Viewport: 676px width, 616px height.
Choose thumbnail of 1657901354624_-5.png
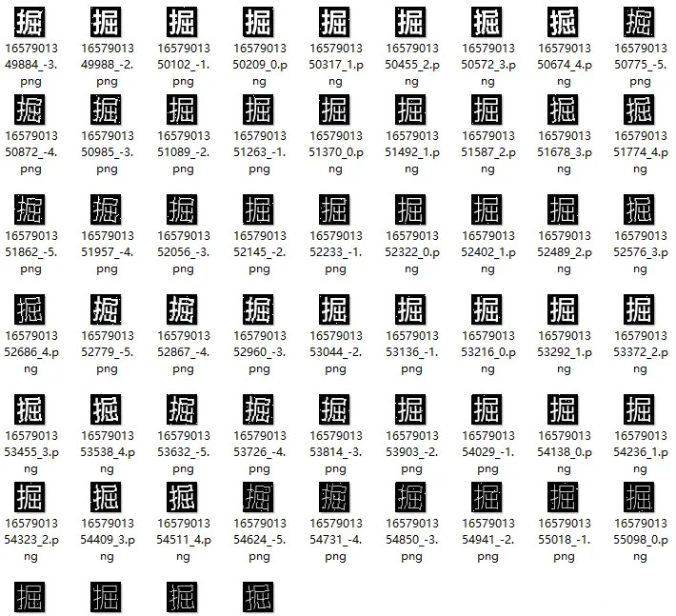258,497
